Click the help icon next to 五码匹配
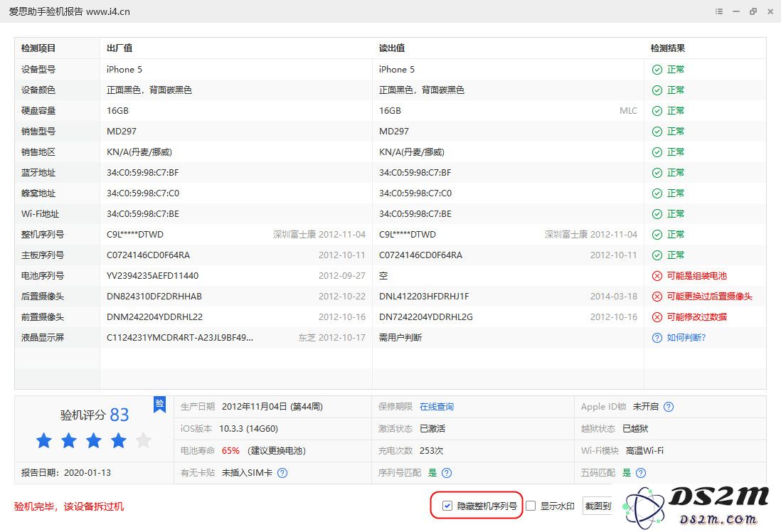Viewport: 781px width, 532px height. pyautogui.click(x=641, y=473)
